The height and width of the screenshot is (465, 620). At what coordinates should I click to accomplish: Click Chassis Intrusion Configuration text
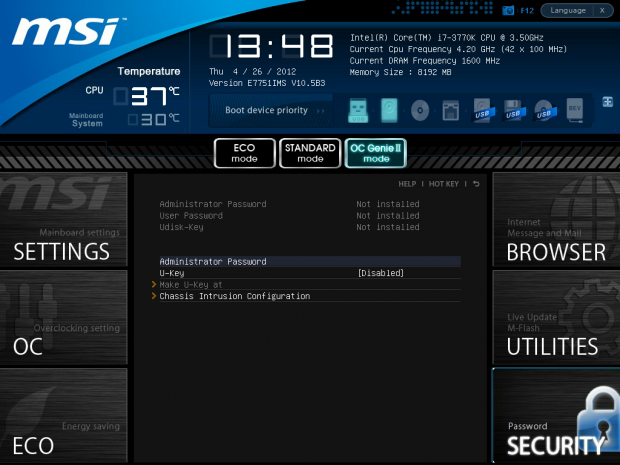pos(235,296)
